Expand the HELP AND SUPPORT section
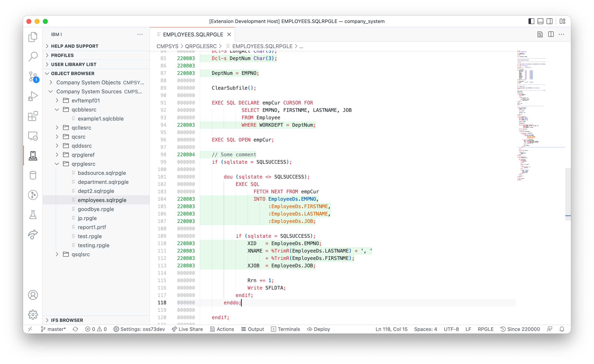The image size is (594, 364). [75, 46]
